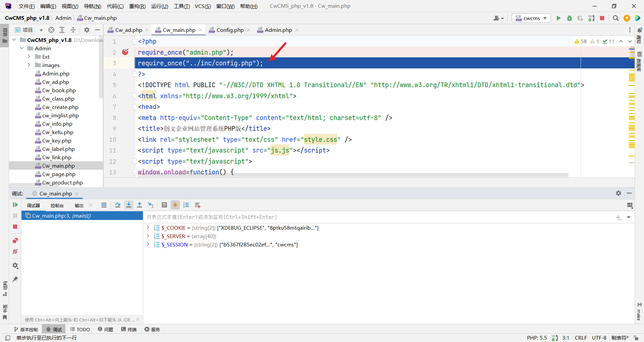The width and height of the screenshot is (644, 342).
Task: Click Step Over in debugger toolbar
Action: tap(118, 205)
